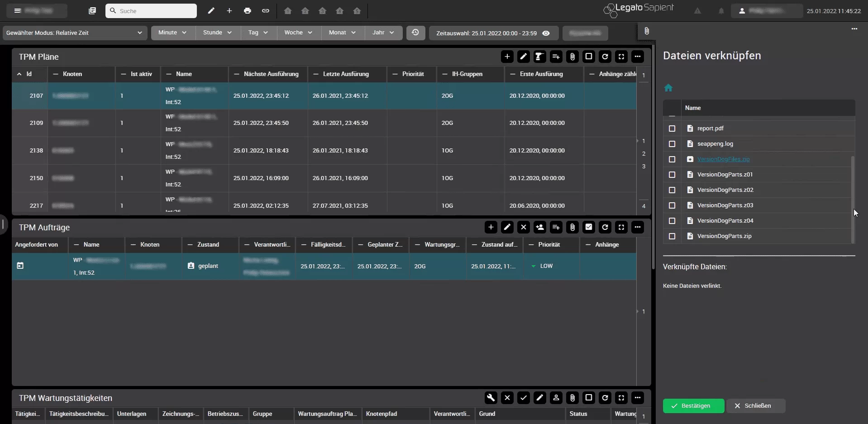Refresh the TPM Pläne table

pyautogui.click(x=605, y=57)
